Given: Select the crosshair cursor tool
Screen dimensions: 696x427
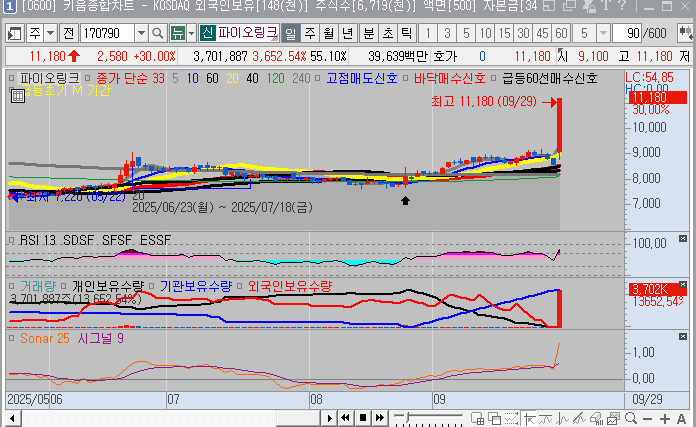Looking at the screenshot, I should (x=529, y=418).
